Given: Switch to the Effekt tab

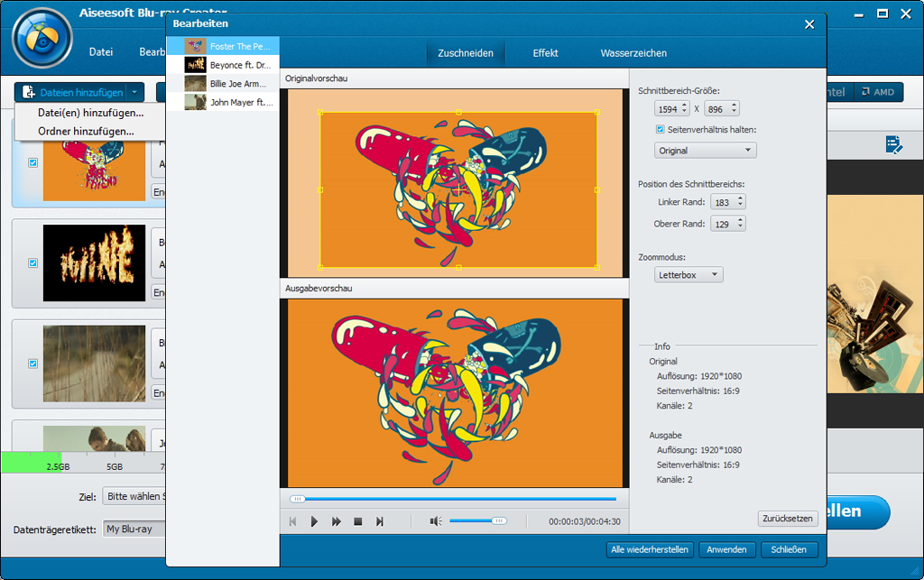Looking at the screenshot, I should pyautogui.click(x=544, y=53).
